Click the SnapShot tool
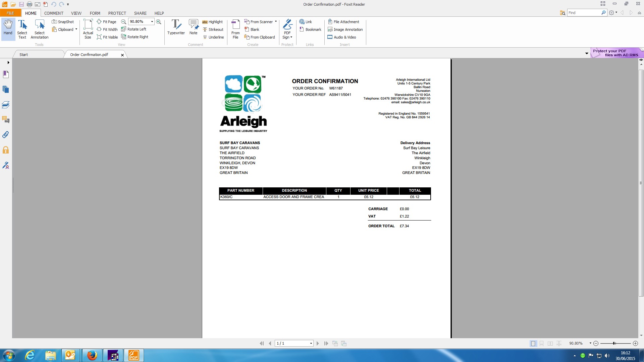The width and height of the screenshot is (644, 362). pos(63,22)
